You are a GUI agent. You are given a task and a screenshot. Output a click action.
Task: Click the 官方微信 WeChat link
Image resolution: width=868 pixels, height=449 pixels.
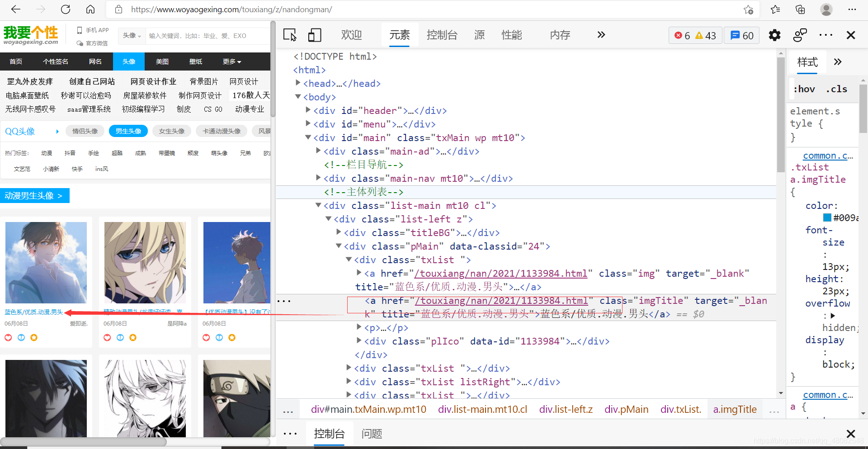(92, 43)
